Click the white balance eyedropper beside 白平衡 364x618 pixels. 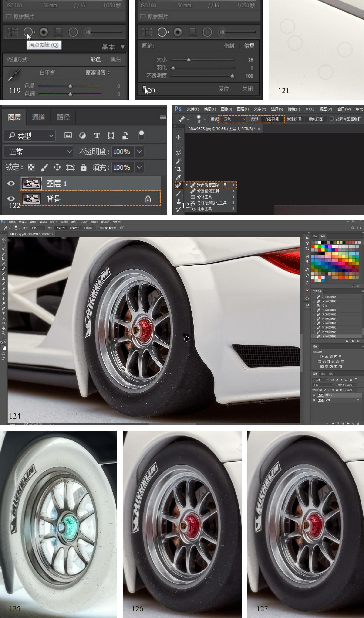point(14,75)
